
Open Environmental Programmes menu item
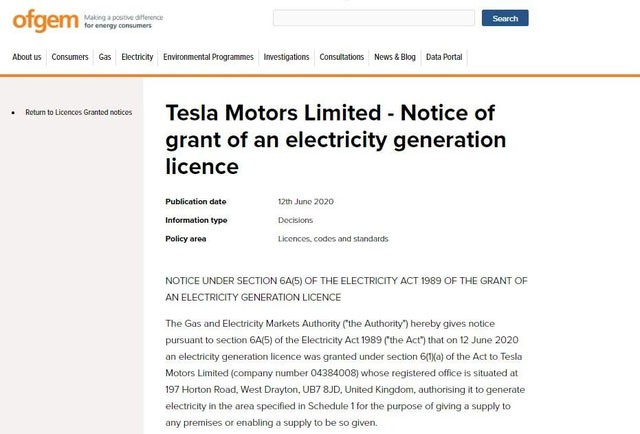pyautogui.click(x=208, y=57)
